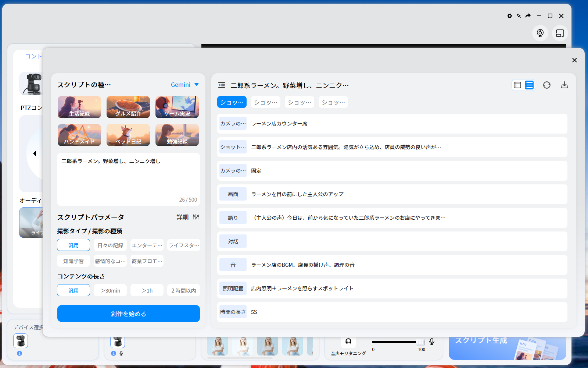
Task: Choose 2時間以内 from content length choices
Action: coord(183,290)
